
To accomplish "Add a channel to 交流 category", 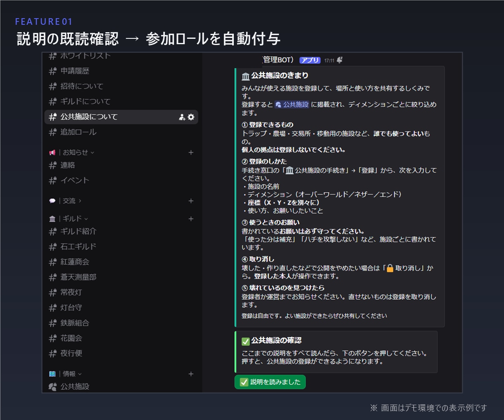I will [191, 201].
